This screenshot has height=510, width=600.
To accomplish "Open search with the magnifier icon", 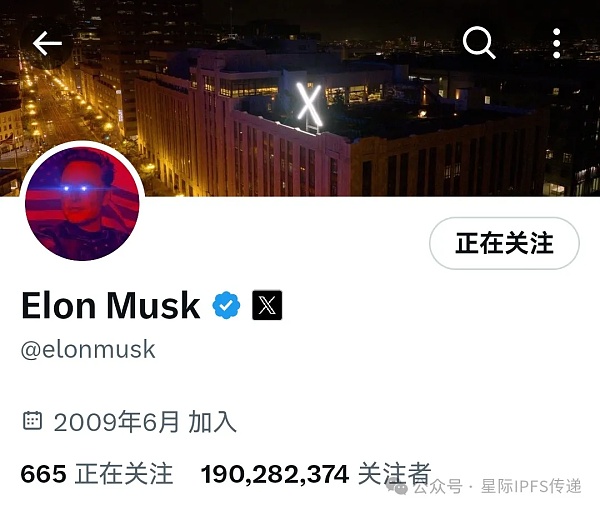I will pos(479,43).
